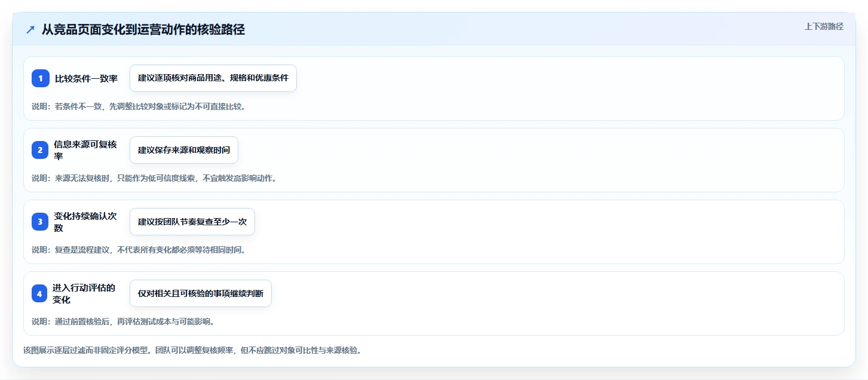The width and height of the screenshot is (868, 380).
Task: Select 建议按团队节奏复查至少一次 box
Action: pyautogui.click(x=192, y=222)
